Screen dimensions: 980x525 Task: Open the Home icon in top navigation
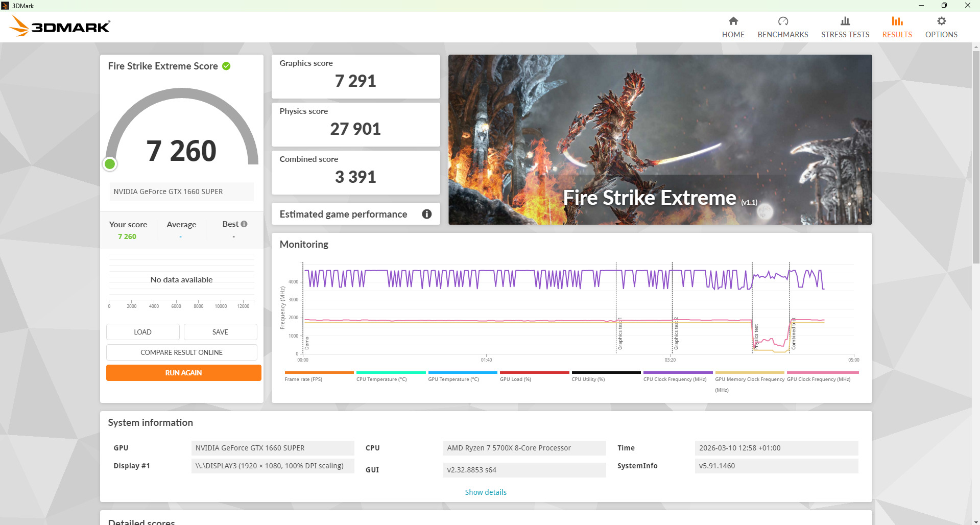point(733,21)
